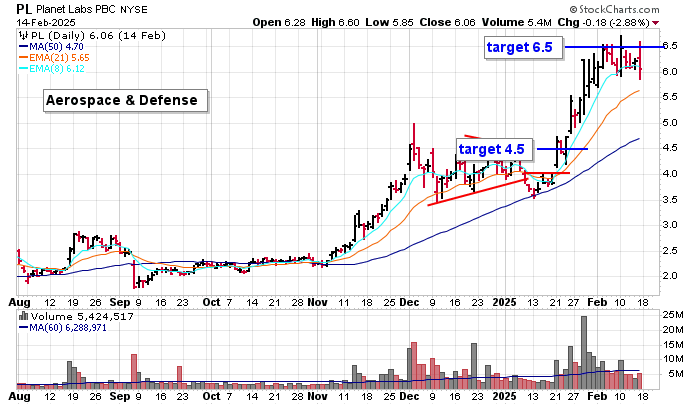700x405 pixels.
Task: Click the 'Volume 5,424,517' legend
Action: 82,317
